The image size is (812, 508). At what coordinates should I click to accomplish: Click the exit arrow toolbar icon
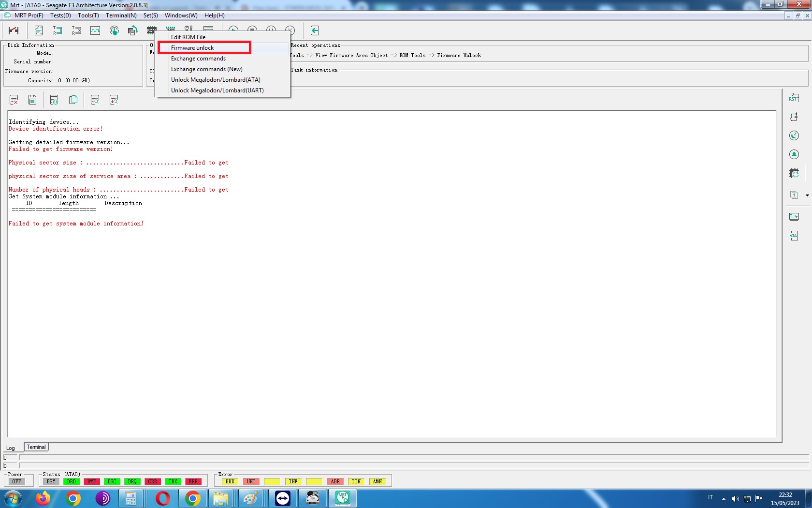pyautogui.click(x=315, y=30)
